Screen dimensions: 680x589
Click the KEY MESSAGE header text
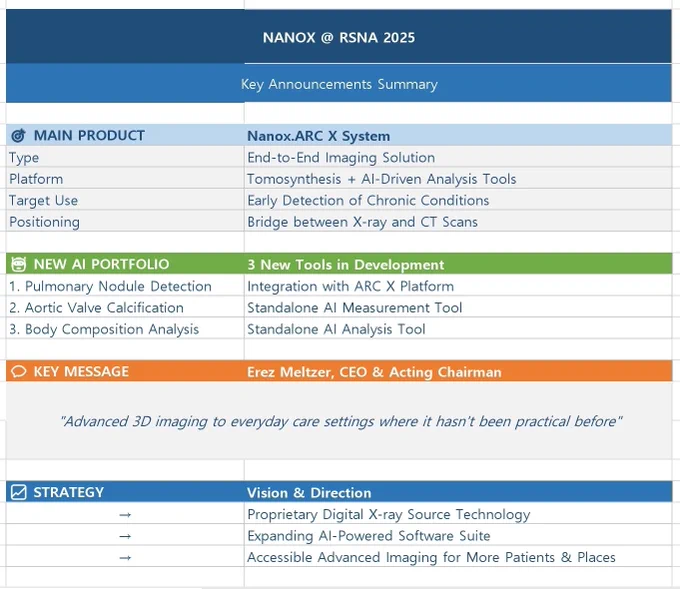(x=81, y=372)
